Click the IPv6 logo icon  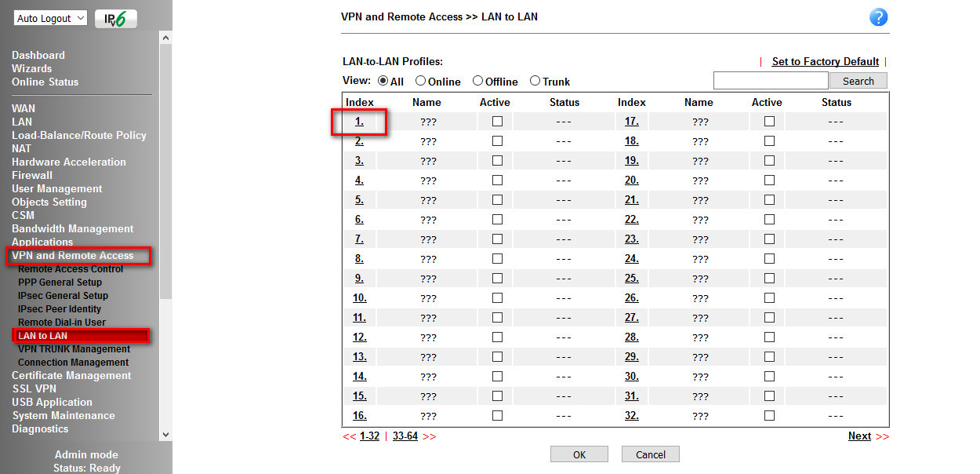[x=115, y=19]
